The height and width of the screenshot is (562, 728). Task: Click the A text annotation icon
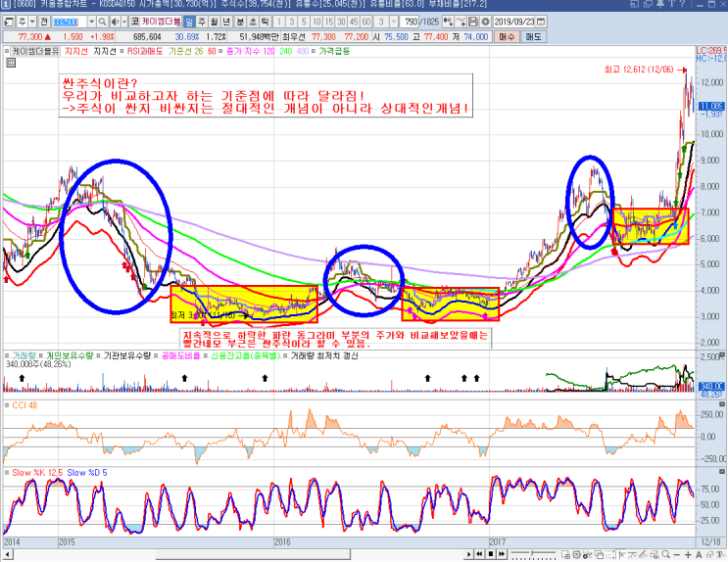[699, 554]
